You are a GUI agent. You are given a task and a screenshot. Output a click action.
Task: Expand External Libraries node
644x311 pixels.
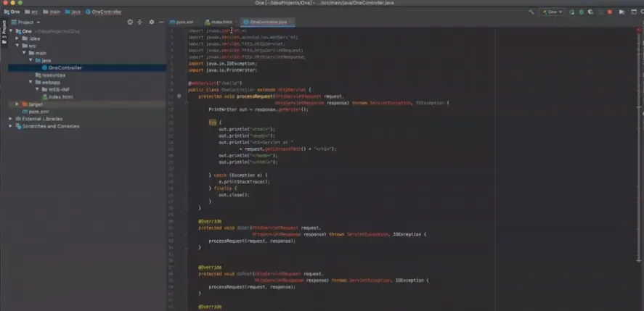[x=11, y=119]
